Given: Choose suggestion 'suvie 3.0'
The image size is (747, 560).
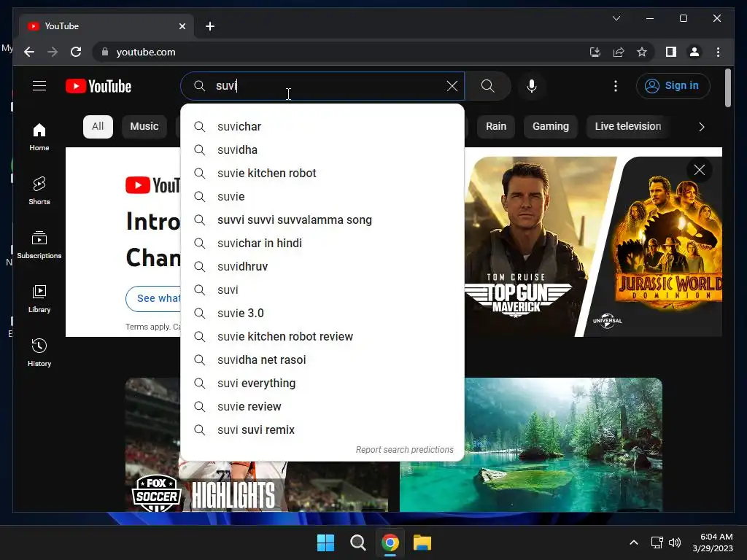Looking at the screenshot, I should [x=322, y=314].
